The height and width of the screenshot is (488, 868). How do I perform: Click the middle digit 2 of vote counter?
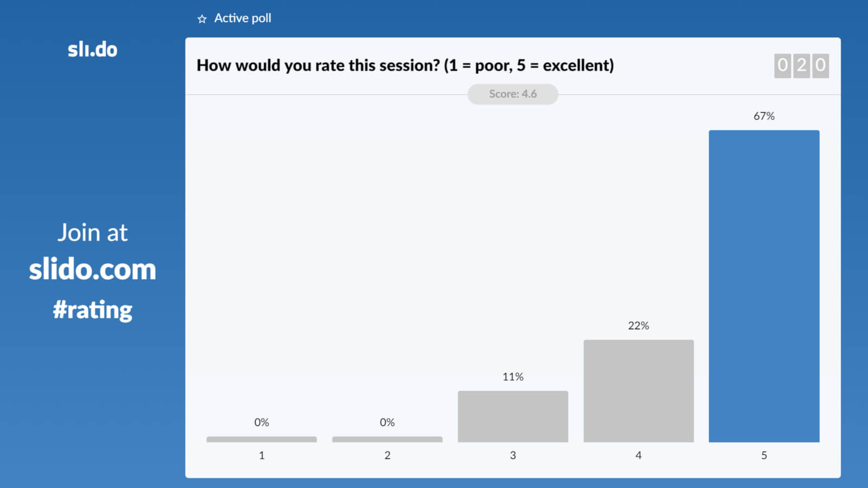point(801,66)
